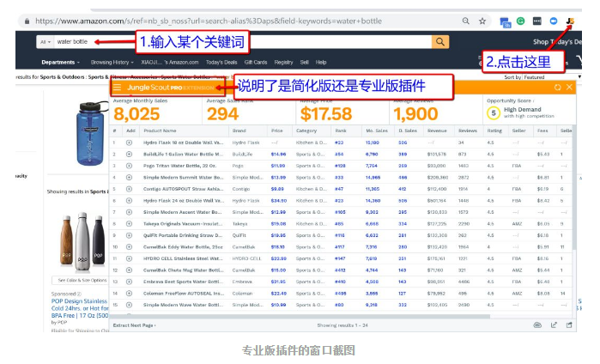Add Simple Modern Summit bottle to tracker
600x364 pixels.
coord(130,177)
